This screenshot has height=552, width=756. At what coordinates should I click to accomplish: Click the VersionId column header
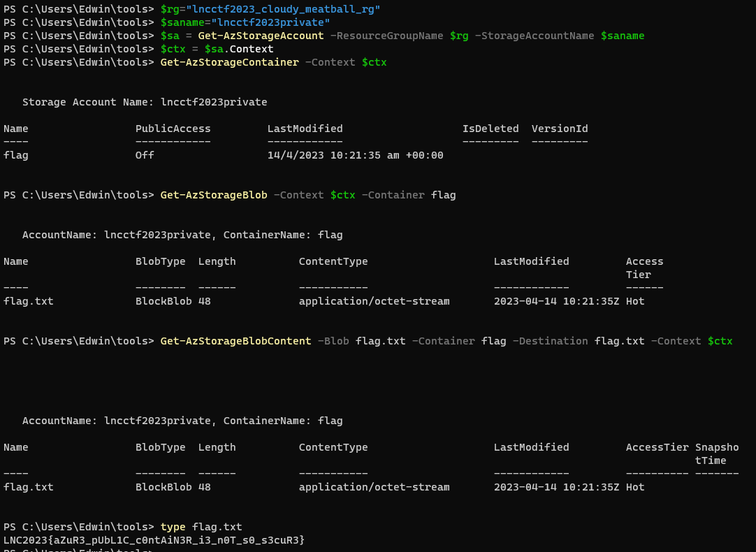559,129
